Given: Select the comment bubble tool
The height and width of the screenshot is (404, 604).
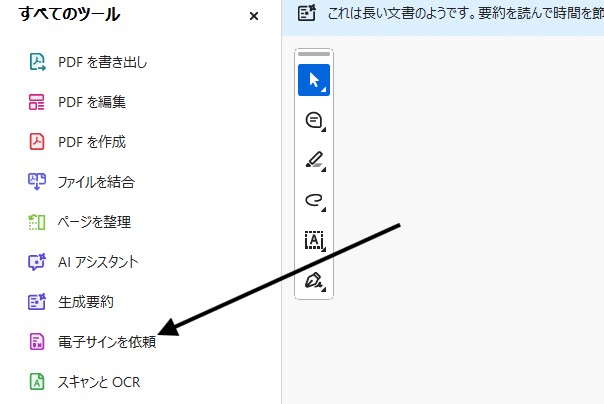Looking at the screenshot, I should pyautogui.click(x=314, y=120).
